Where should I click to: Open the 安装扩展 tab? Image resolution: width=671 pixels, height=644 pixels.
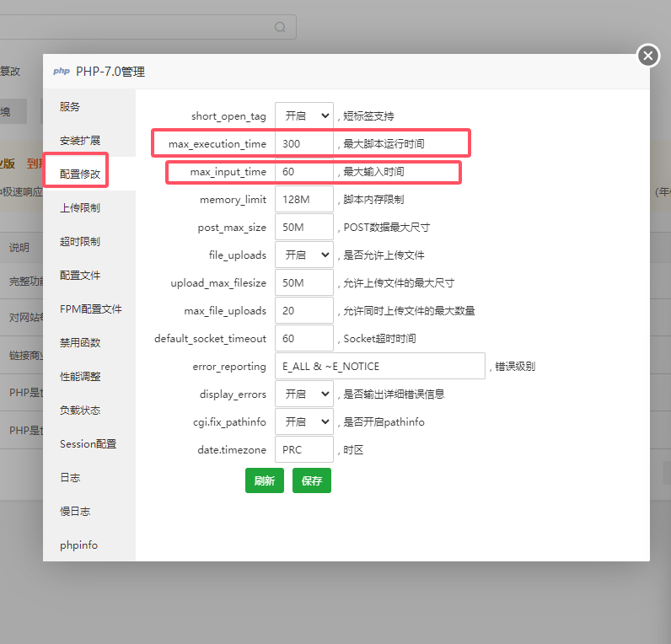[x=89, y=141]
